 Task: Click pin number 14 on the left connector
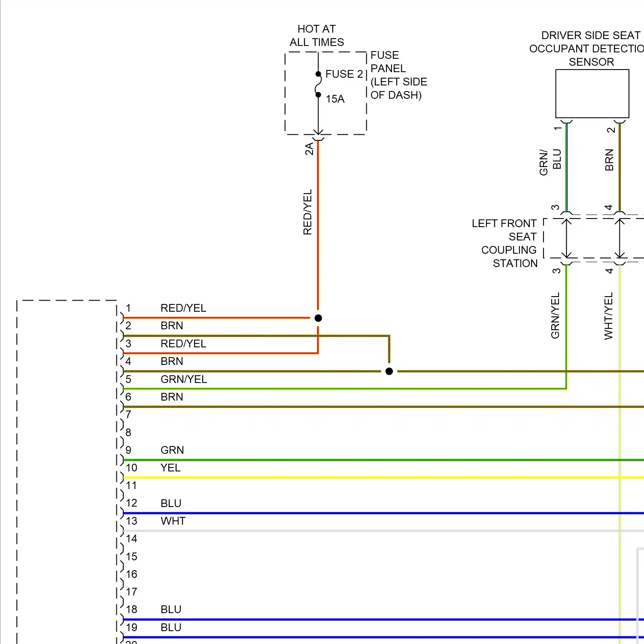pyautogui.click(x=131, y=539)
